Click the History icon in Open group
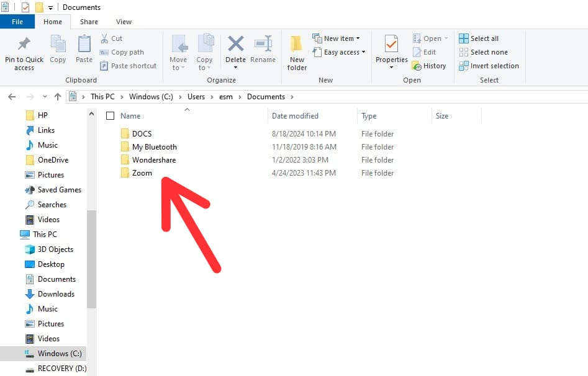The height and width of the screenshot is (376, 588). tap(417, 66)
